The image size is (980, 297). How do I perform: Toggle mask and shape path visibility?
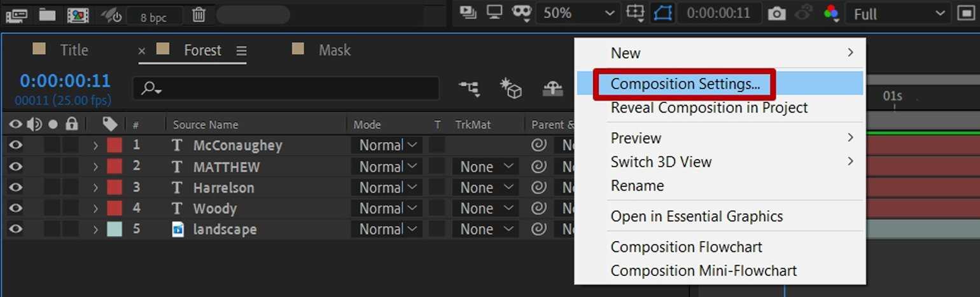pos(663,13)
